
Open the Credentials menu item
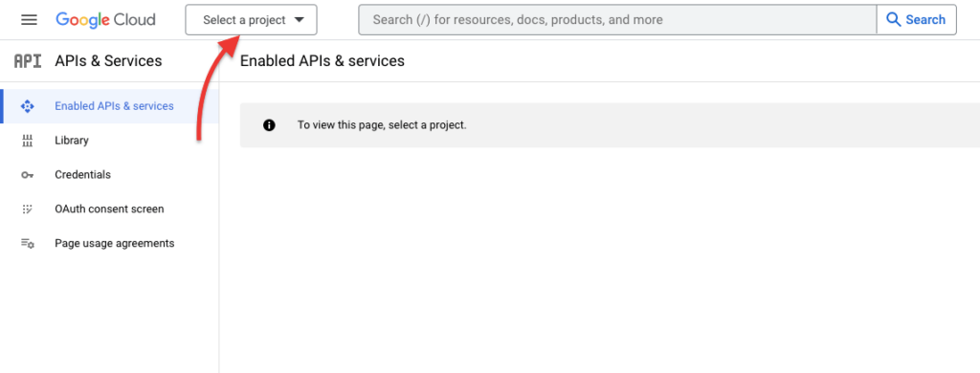point(110,175)
